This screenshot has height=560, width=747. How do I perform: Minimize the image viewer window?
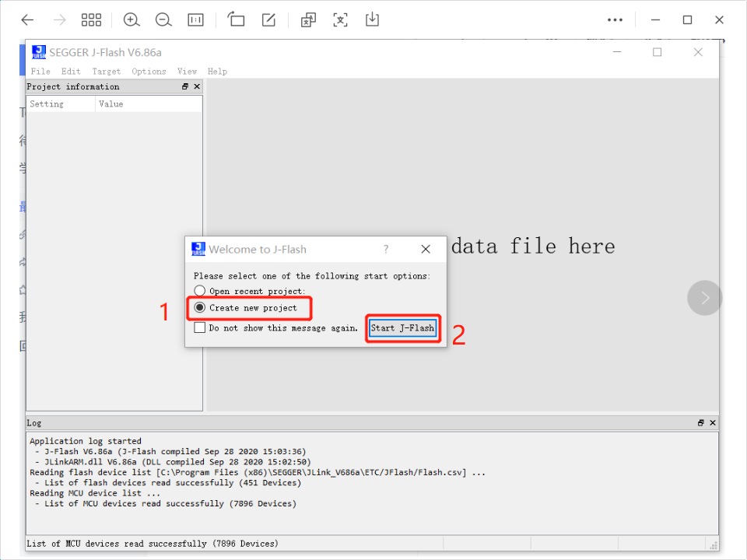[655, 20]
